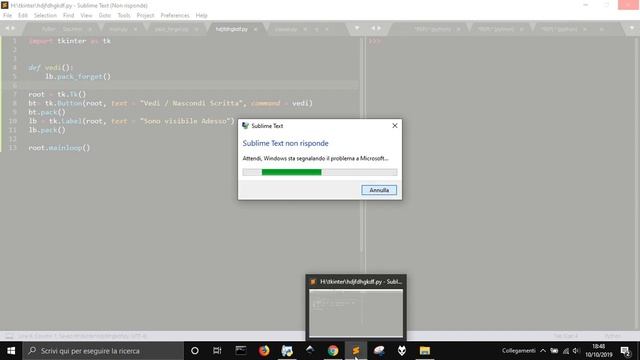
Task: Close the hdjfdhgkdf.py tab
Action: coord(256,29)
